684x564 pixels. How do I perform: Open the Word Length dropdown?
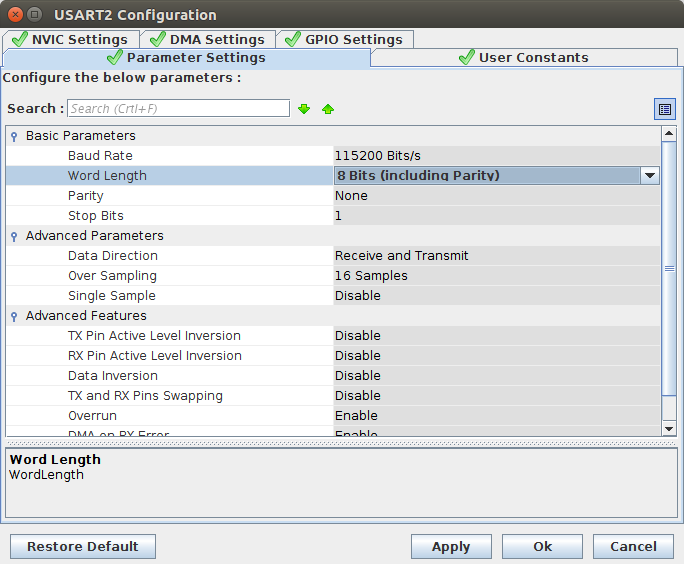pos(649,176)
